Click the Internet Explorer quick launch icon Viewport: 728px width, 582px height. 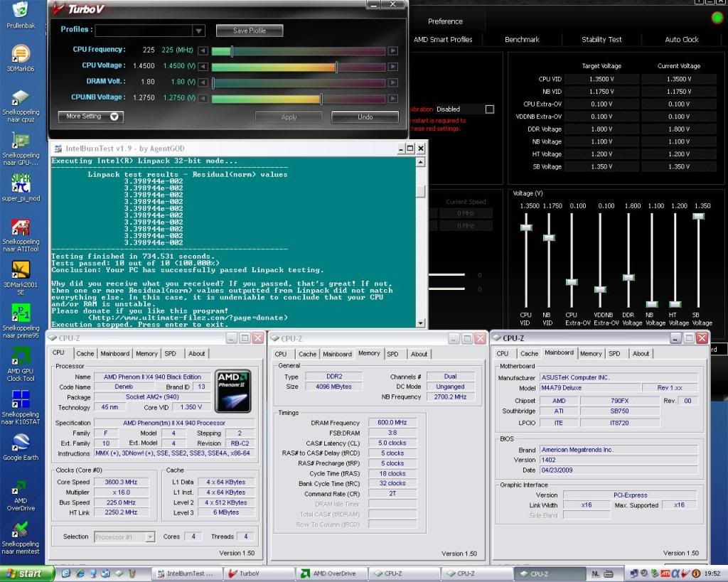tap(80, 573)
